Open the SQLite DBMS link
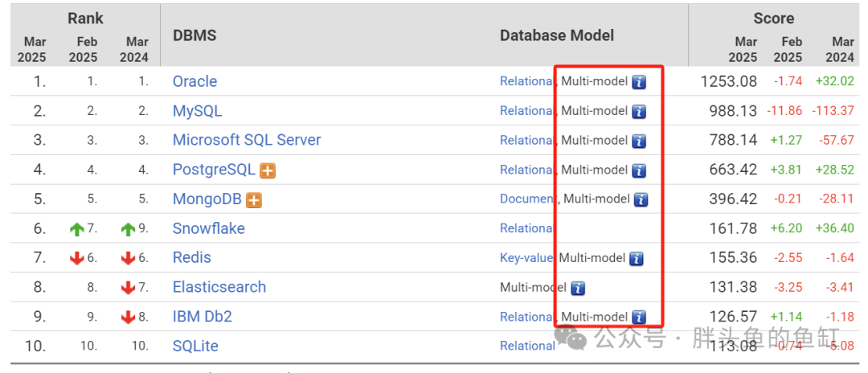The height and width of the screenshot is (373, 868). point(195,346)
